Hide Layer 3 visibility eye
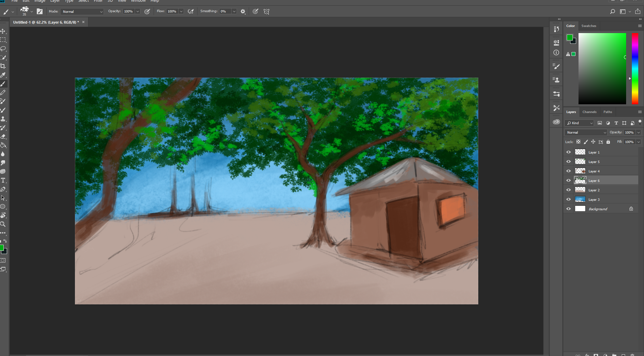644x356 pixels. click(568, 199)
